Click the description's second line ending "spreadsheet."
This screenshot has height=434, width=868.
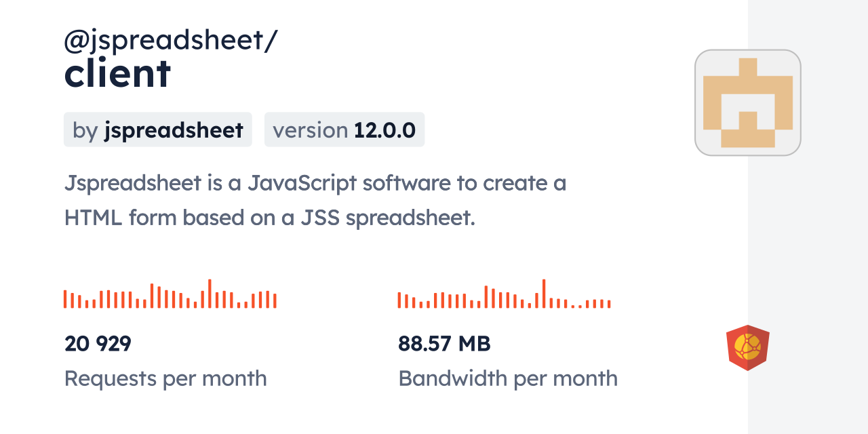(270, 218)
